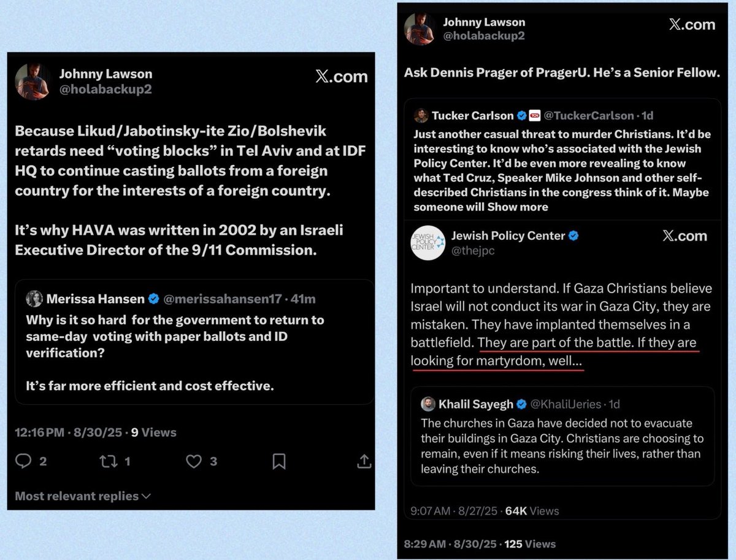The width and height of the screenshot is (736, 560).
Task: Open the @holabackup2 handle in left post
Action: click(105, 90)
